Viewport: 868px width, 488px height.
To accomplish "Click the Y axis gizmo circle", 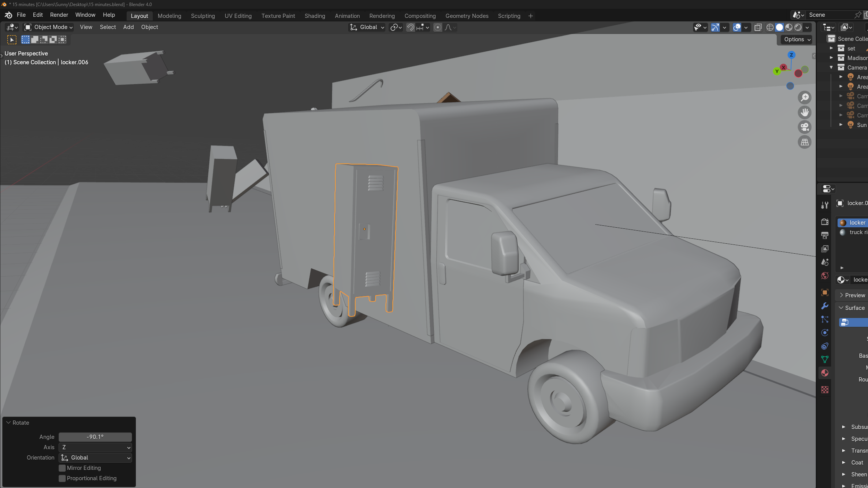I will 777,71.
